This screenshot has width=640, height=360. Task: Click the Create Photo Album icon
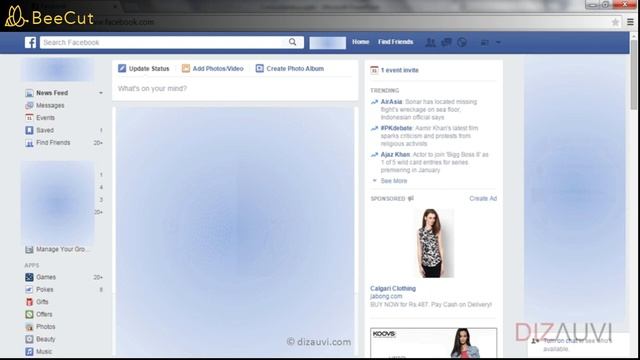260,69
